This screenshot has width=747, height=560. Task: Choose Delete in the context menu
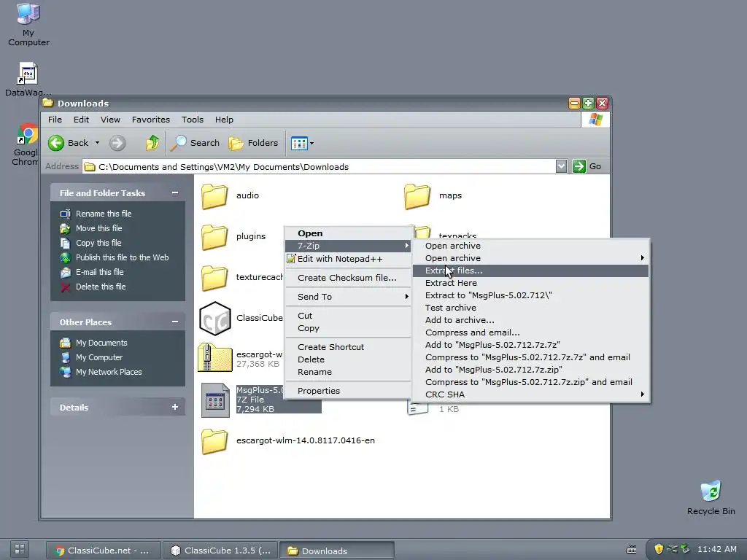coord(348,359)
